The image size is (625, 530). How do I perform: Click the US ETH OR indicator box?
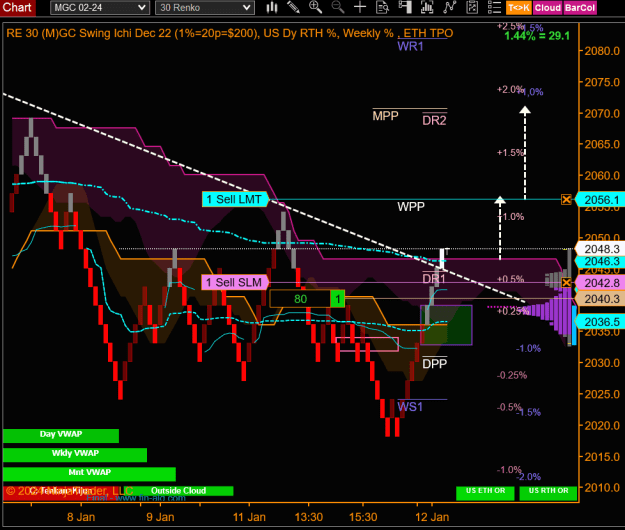click(x=485, y=493)
